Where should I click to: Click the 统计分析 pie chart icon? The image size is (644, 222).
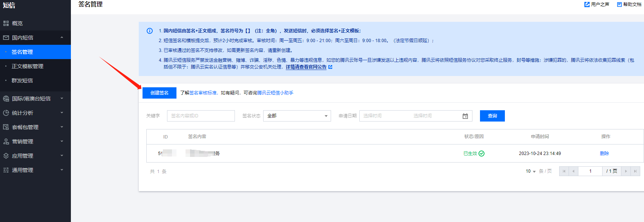tap(6, 113)
